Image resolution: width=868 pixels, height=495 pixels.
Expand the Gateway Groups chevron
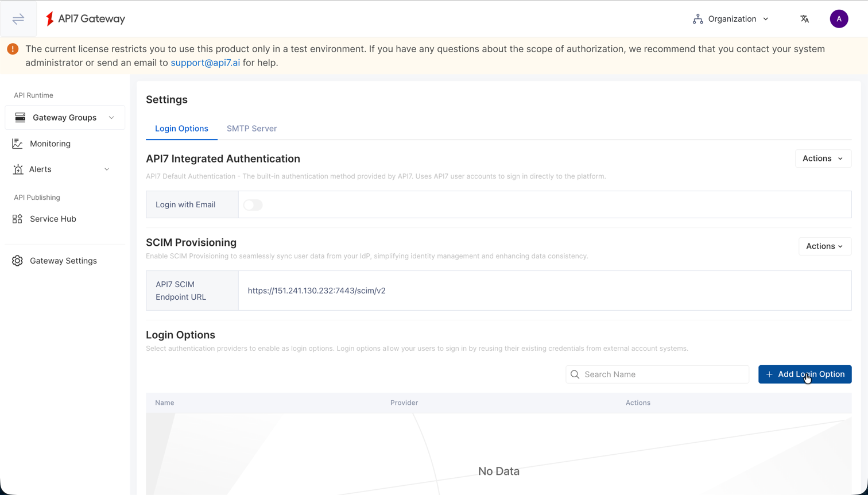[112, 117]
